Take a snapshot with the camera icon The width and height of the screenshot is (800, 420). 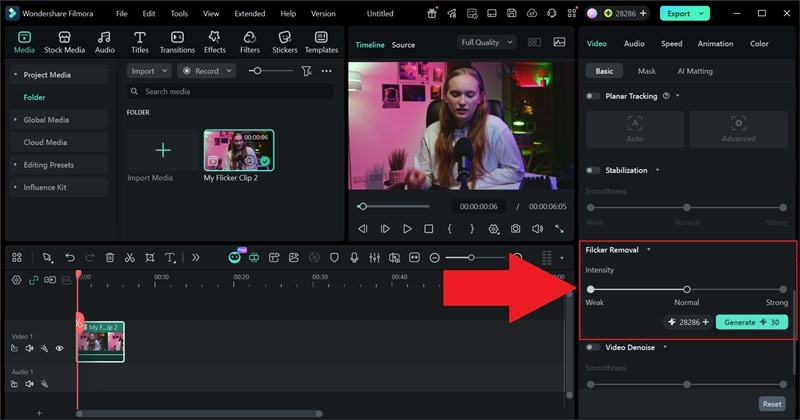tap(515, 229)
